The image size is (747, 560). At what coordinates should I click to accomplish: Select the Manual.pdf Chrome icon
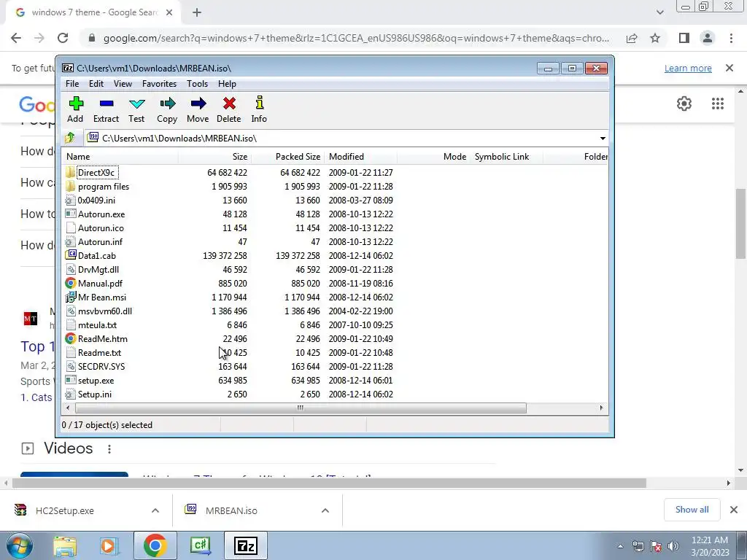pyautogui.click(x=71, y=284)
